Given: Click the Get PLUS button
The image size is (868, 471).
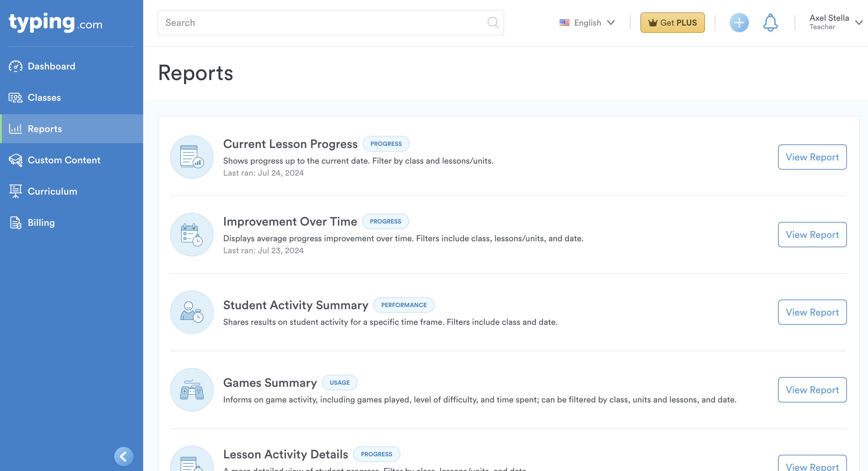Looking at the screenshot, I should coord(672,23).
